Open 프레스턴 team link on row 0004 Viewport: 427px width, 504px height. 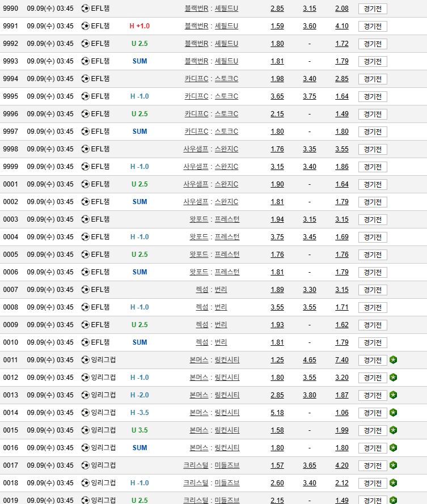(227, 237)
